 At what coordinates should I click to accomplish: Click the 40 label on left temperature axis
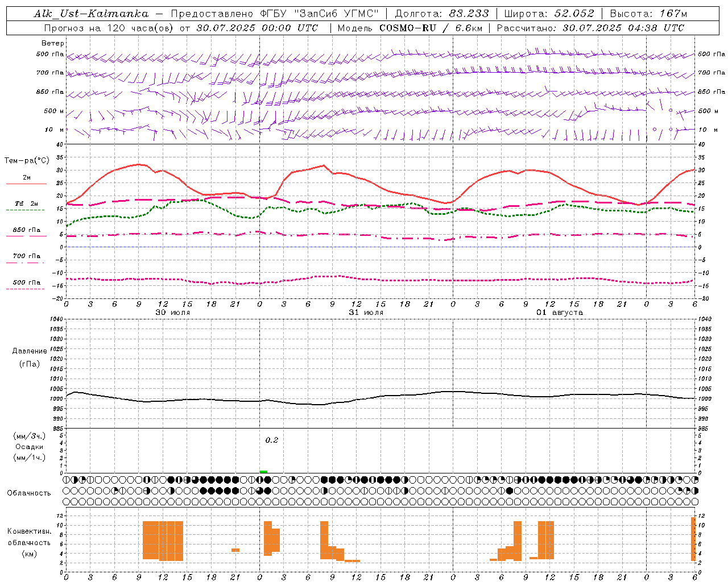(60, 144)
